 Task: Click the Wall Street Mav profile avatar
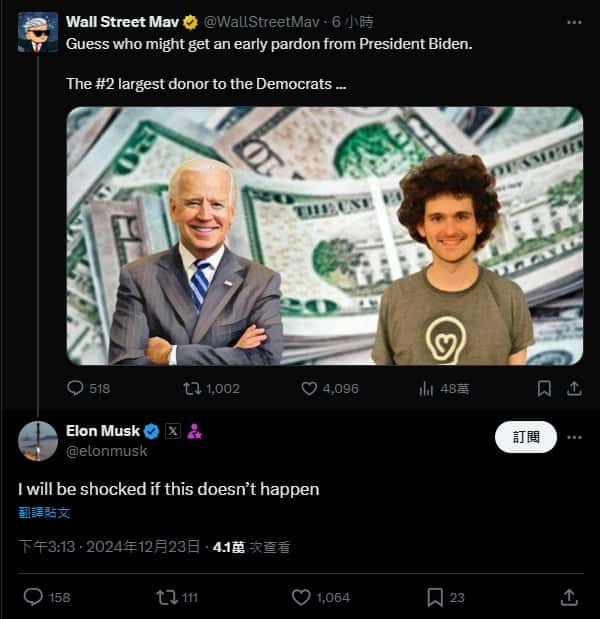(38, 32)
